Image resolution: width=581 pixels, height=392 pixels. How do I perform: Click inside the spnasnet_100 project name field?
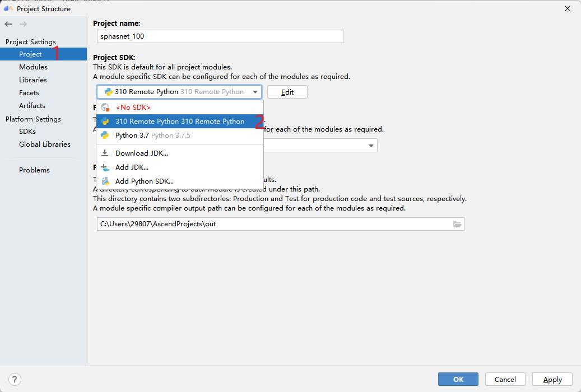tap(219, 36)
